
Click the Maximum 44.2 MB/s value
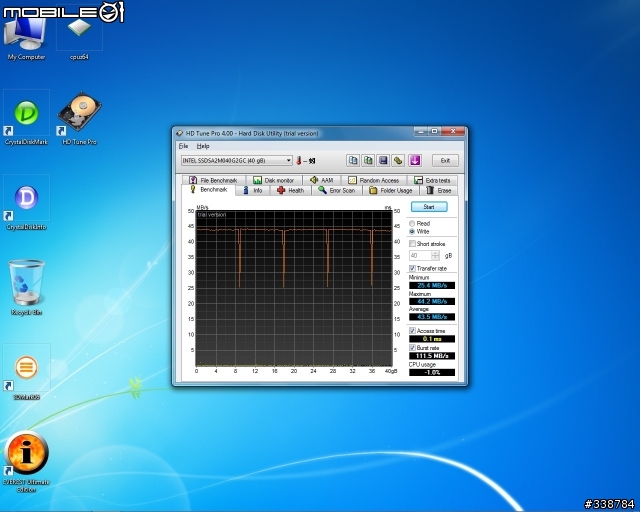click(432, 301)
